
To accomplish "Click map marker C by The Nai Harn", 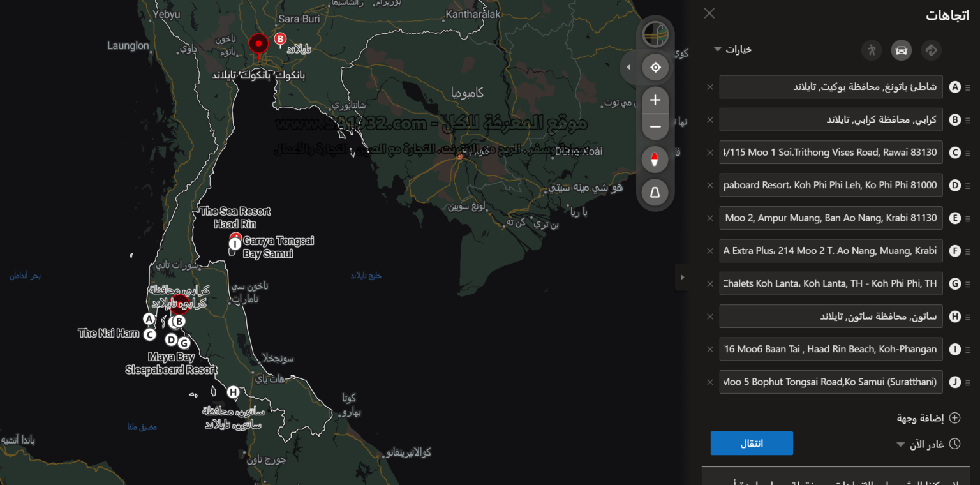I will [149, 334].
